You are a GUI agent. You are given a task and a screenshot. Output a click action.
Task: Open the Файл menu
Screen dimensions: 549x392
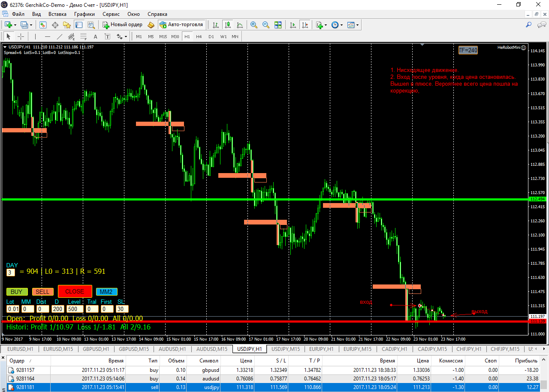pyautogui.click(x=18, y=14)
